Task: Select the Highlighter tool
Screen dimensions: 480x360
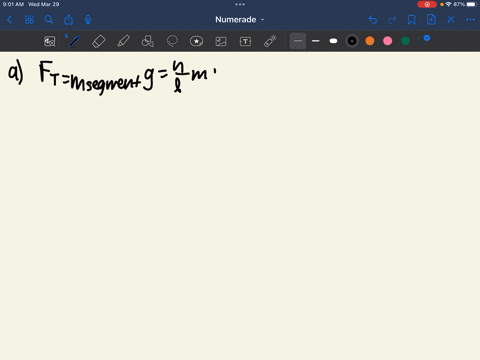Action: (123, 41)
